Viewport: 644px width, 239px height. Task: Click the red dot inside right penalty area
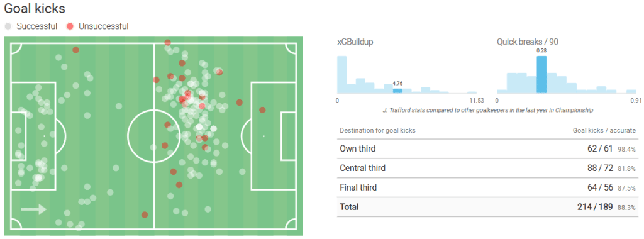(262, 109)
